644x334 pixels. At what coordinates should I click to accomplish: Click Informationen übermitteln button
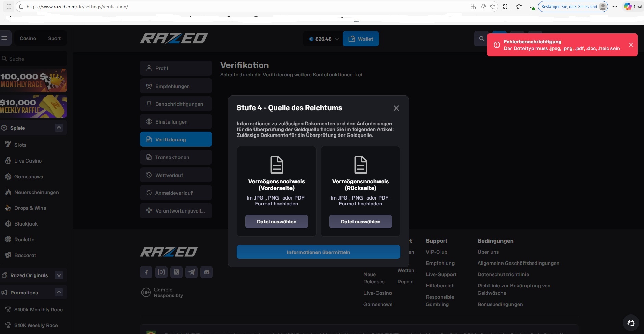click(318, 252)
